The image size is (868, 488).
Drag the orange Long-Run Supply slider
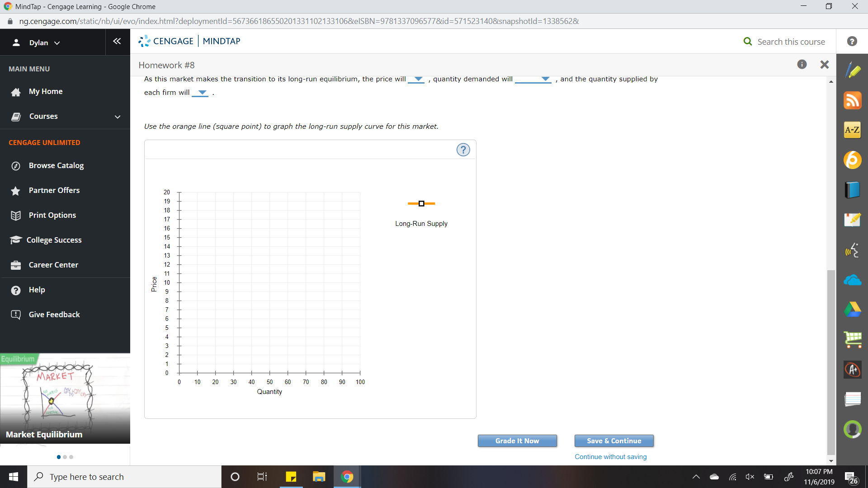pos(421,203)
